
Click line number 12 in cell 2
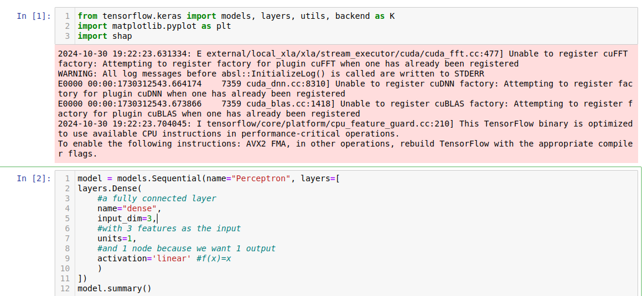click(x=65, y=288)
